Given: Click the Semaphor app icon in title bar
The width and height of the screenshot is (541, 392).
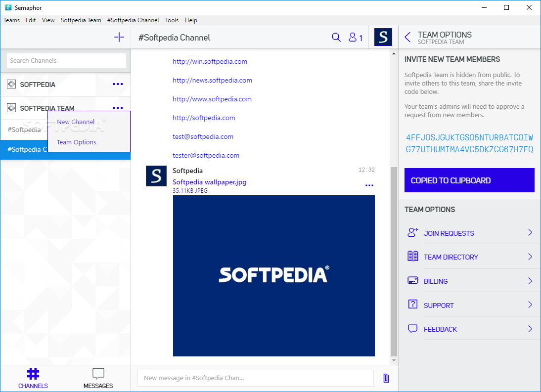Looking at the screenshot, I should (x=8, y=7).
